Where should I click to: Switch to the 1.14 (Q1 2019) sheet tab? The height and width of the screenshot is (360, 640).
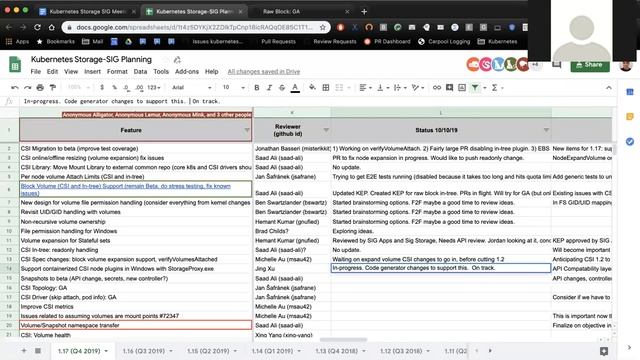276,351
